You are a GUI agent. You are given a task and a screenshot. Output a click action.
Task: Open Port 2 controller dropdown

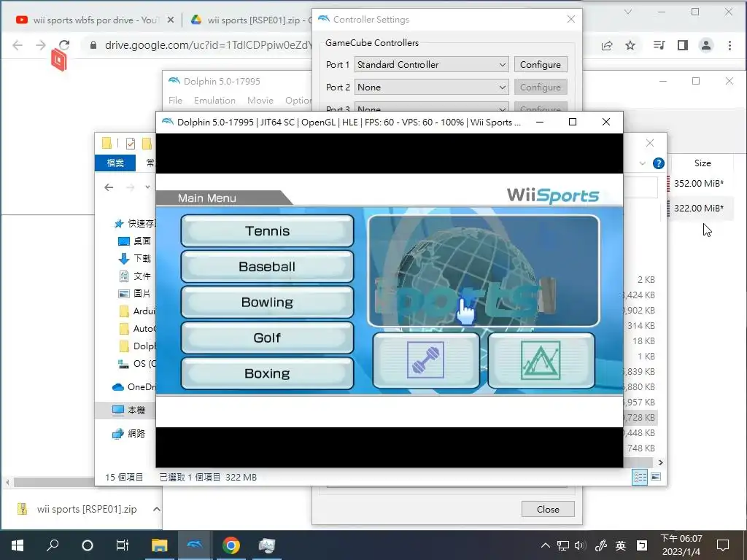[432, 87]
